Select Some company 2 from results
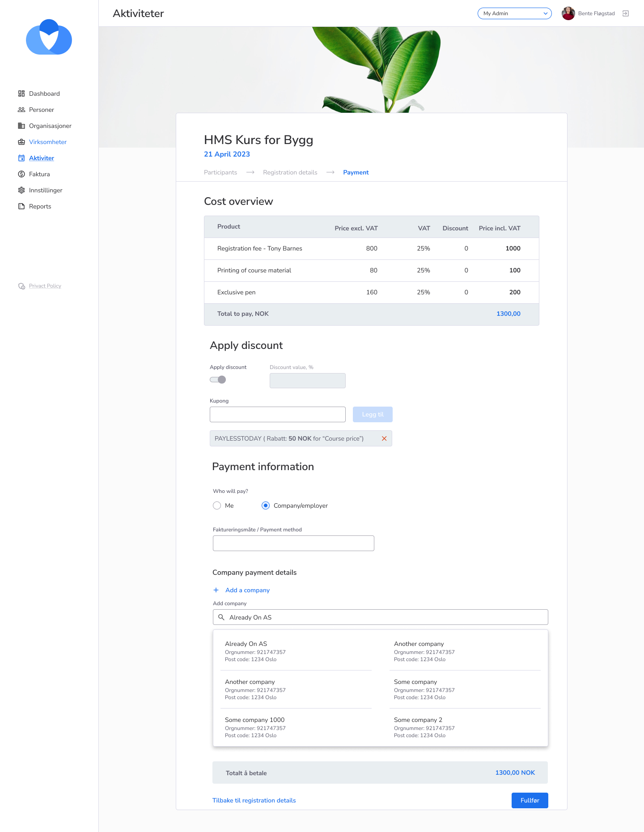Image resolution: width=644 pixels, height=832 pixels. [465, 727]
